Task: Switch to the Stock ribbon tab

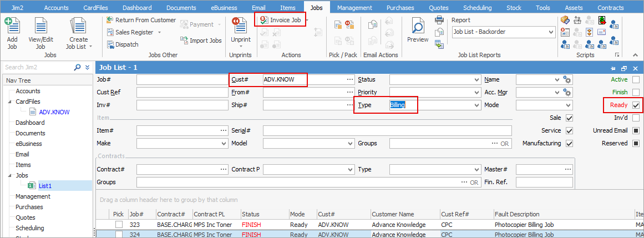Action: [514, 8]
